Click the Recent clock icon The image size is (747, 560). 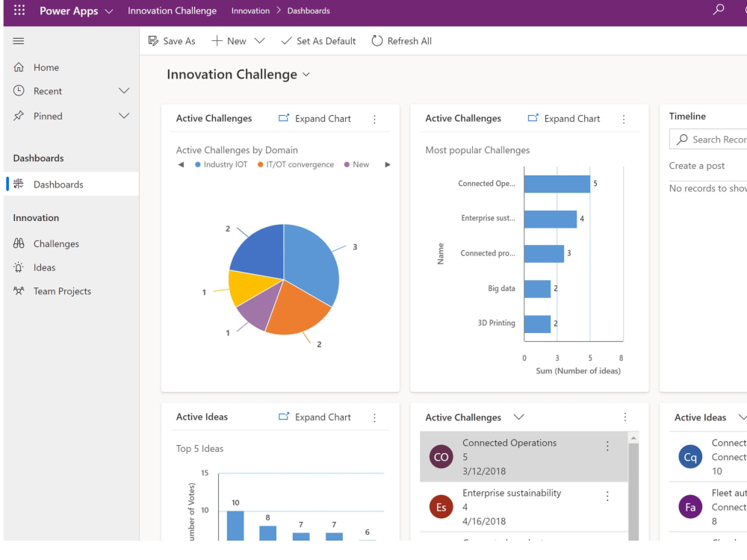(19, 90)
